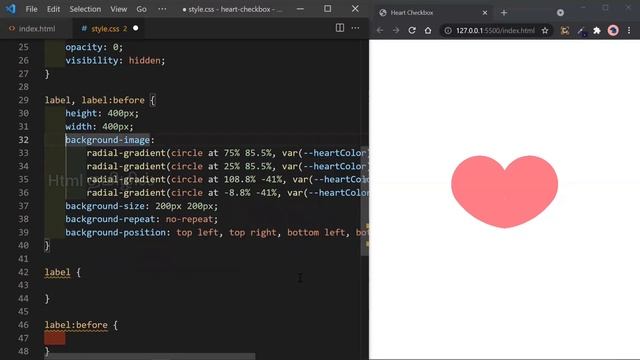
Task: Open the Extensions puzzle menu
Action: pyautogui.click(x=597, y=31)
